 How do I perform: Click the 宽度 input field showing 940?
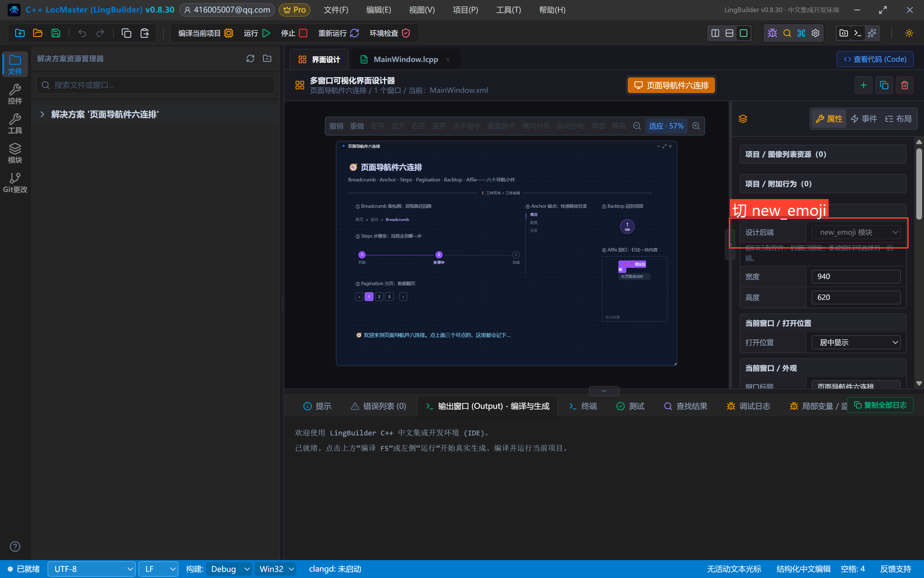856,276
